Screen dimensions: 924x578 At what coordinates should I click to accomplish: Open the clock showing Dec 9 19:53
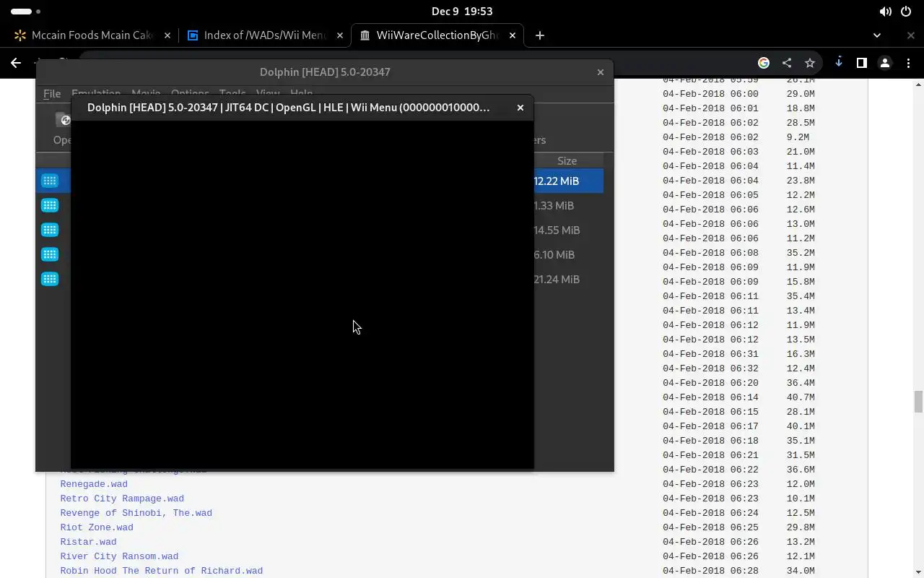pyautogui.click(x=462, y=12)
